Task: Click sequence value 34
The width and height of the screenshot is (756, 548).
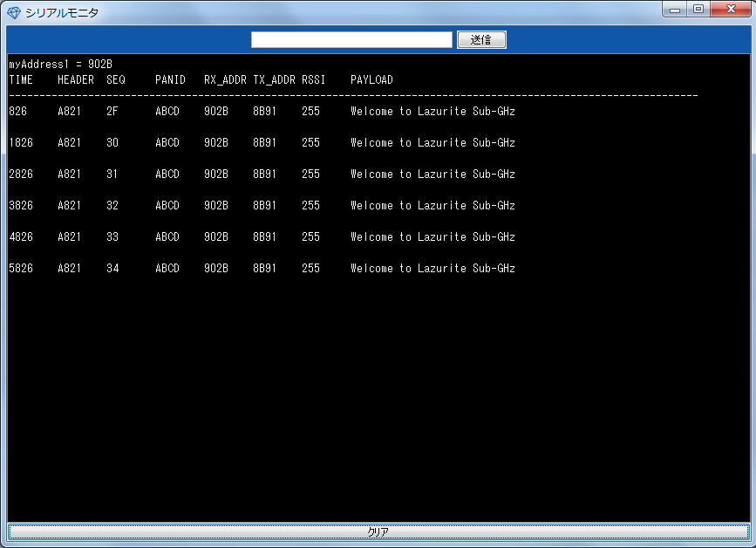Action: tap(112, 268)
